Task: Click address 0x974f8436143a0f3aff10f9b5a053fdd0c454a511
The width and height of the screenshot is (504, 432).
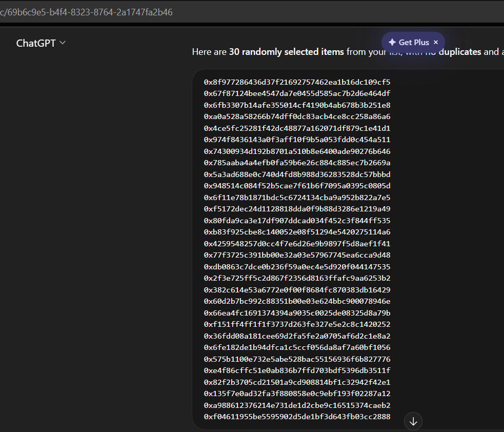Action: point(297,140)
